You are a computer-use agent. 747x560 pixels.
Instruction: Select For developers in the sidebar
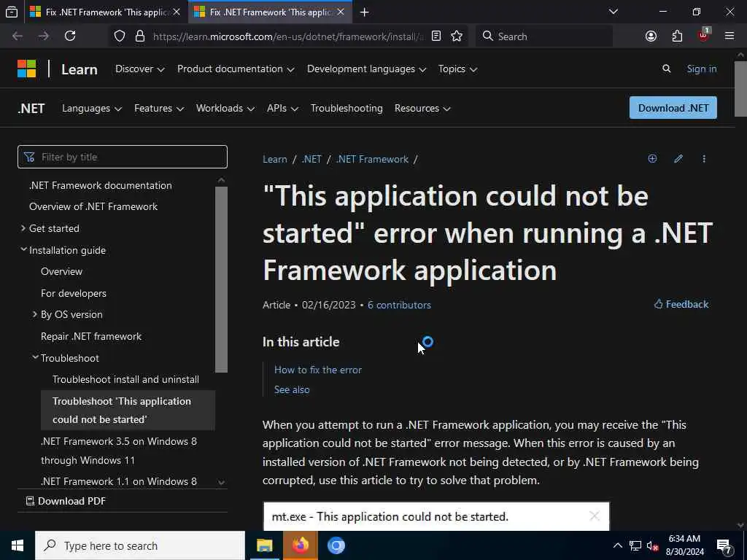click(x=74, y=293)
